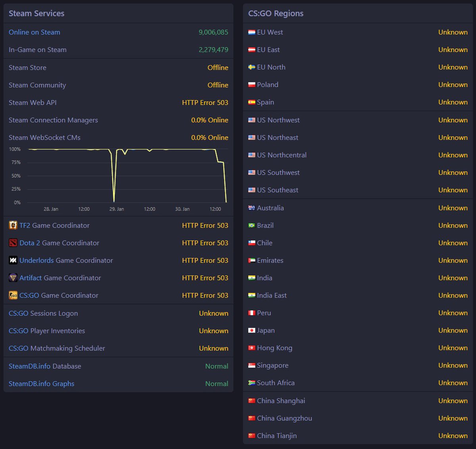Viewport: 476px width, 449px height.
Task: Open the Online on Steam link
Action: (35, 32)
